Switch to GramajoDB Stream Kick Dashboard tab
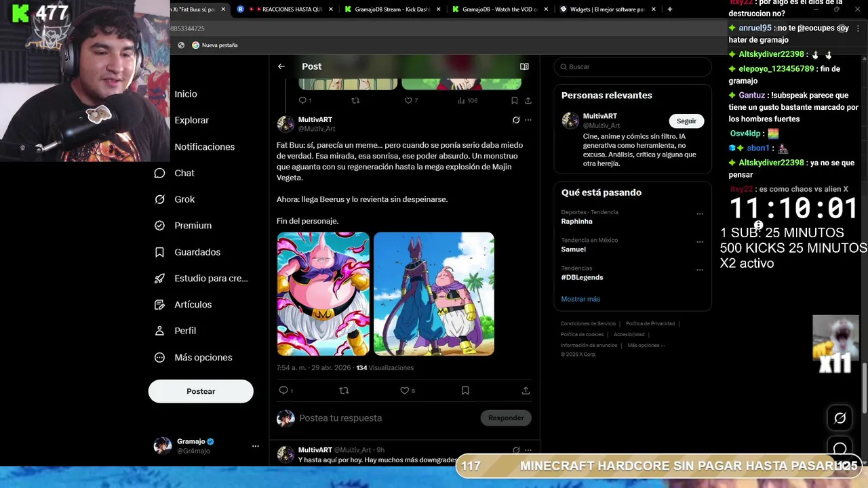 (392, 9)
